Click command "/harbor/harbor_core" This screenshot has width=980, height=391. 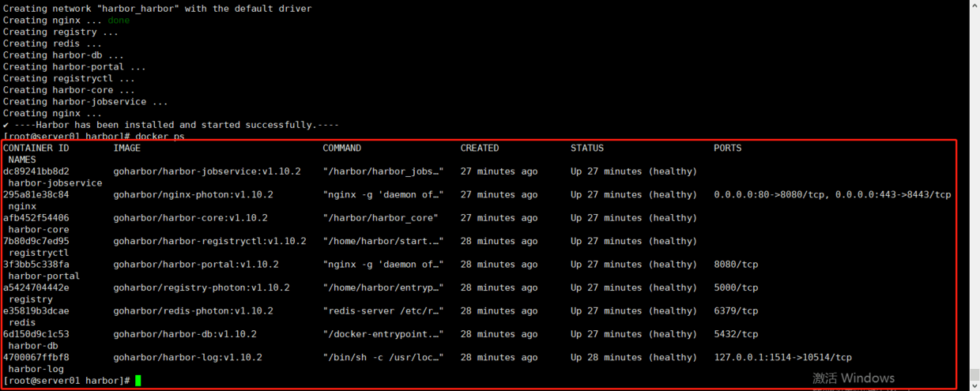pyautogui.click(x=381, y=218)
